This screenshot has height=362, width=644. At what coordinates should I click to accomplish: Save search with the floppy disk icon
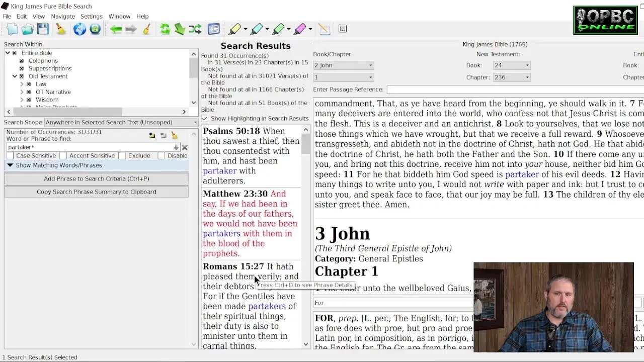click(43, 29)
